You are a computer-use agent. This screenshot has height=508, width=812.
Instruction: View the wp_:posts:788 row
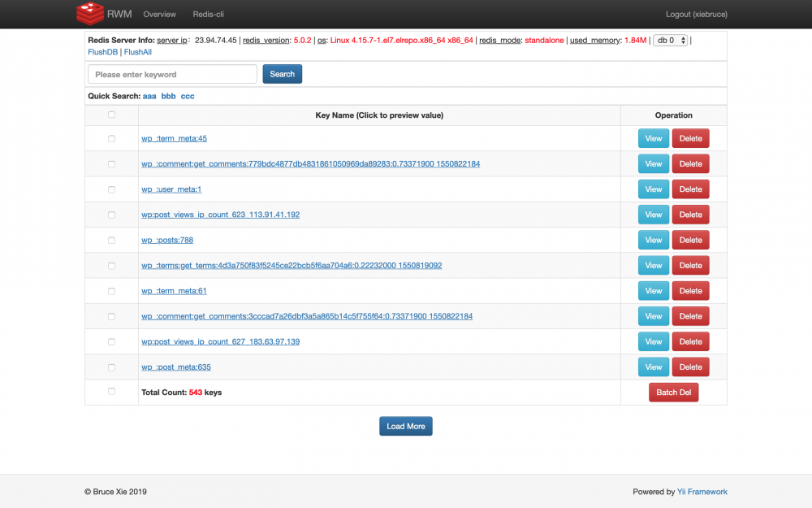[x=654, y=240]
